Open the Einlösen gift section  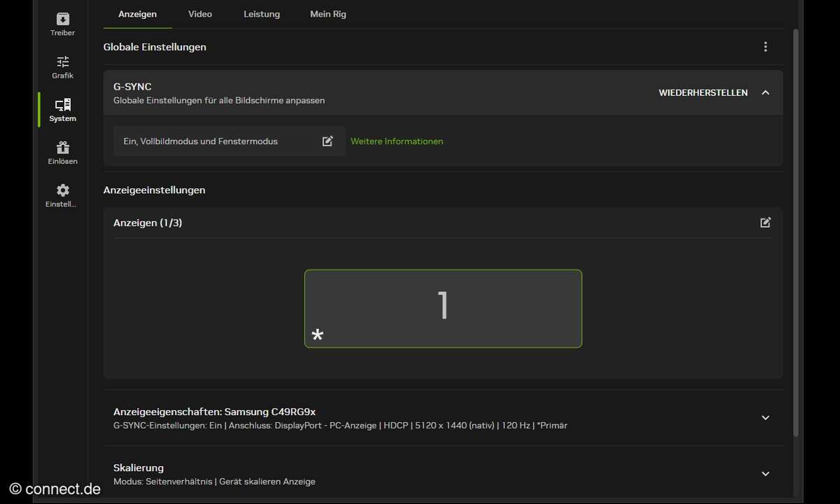[62, 153]
